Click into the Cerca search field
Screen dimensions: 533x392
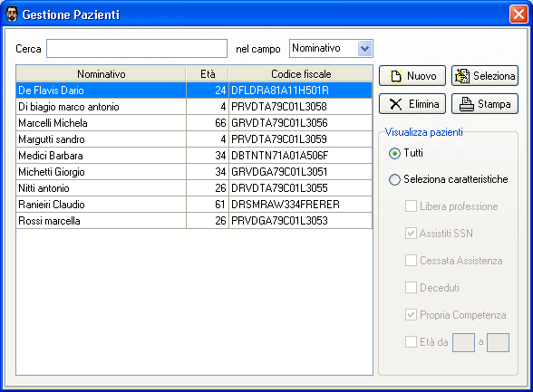137,49
